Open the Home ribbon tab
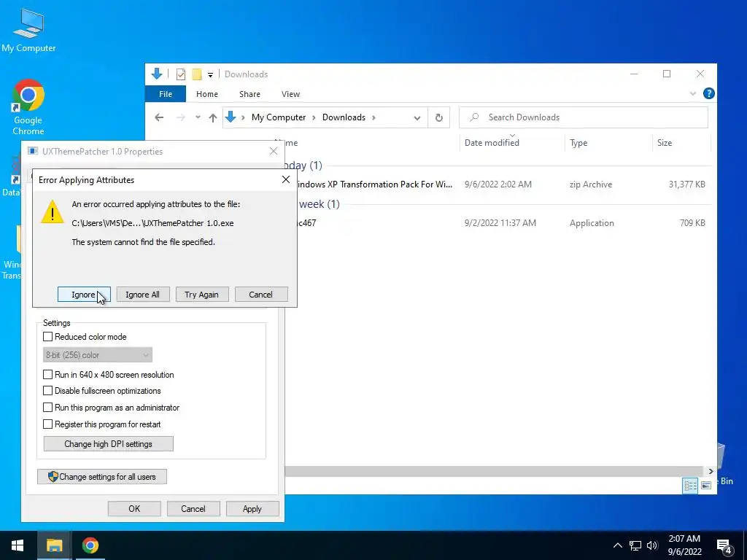 tap(206, 94)
